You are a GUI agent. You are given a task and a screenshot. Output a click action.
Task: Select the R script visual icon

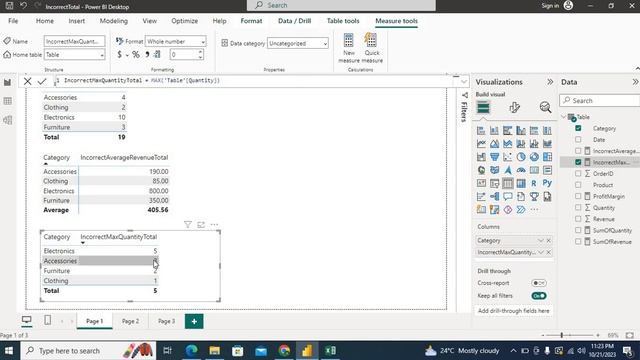pos(534,183)
